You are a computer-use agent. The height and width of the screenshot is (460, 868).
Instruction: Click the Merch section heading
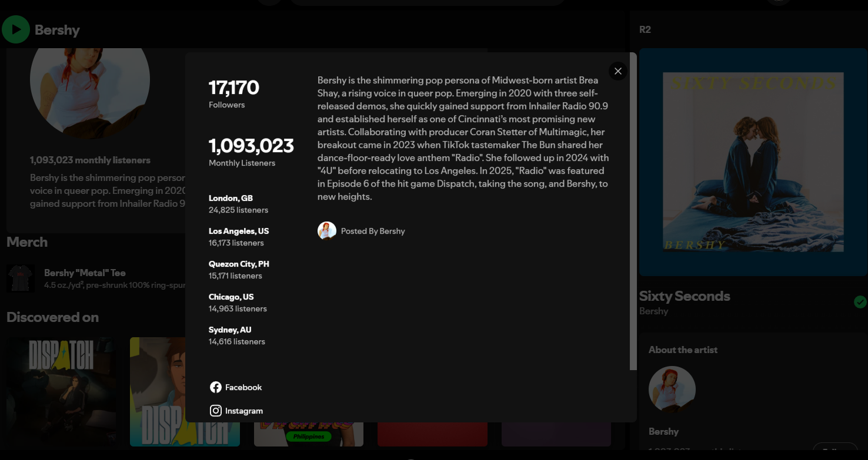[27, 242]
